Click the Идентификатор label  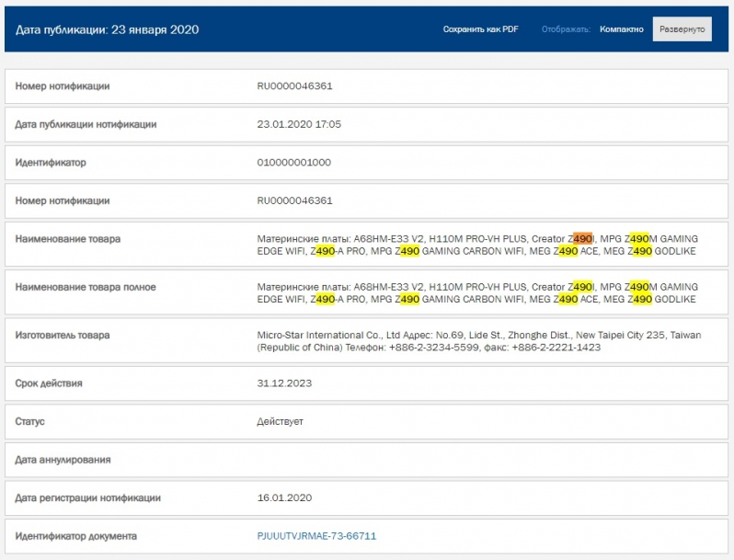pyautogui.click(x=51, y=163)
